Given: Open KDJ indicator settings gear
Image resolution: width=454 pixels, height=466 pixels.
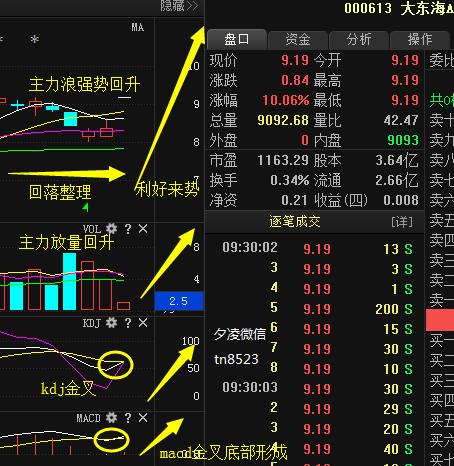Looking at the screenshot, I should pos(111,323).
